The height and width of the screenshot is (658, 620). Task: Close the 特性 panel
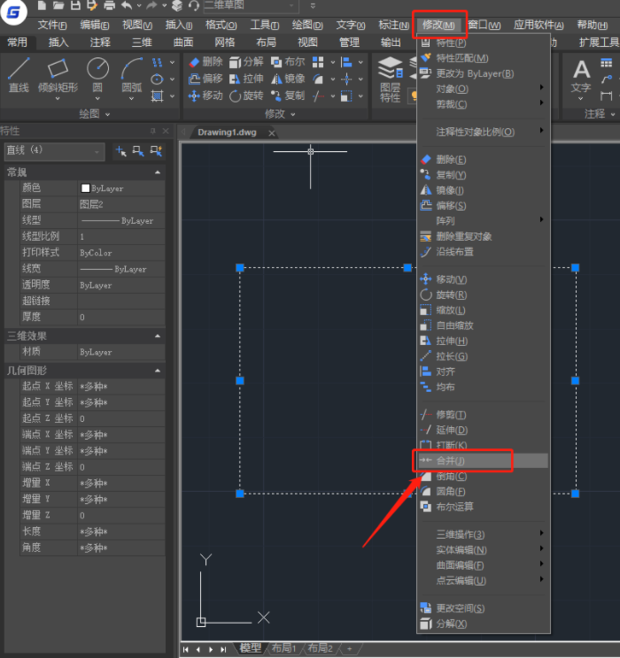pos(166,131)
